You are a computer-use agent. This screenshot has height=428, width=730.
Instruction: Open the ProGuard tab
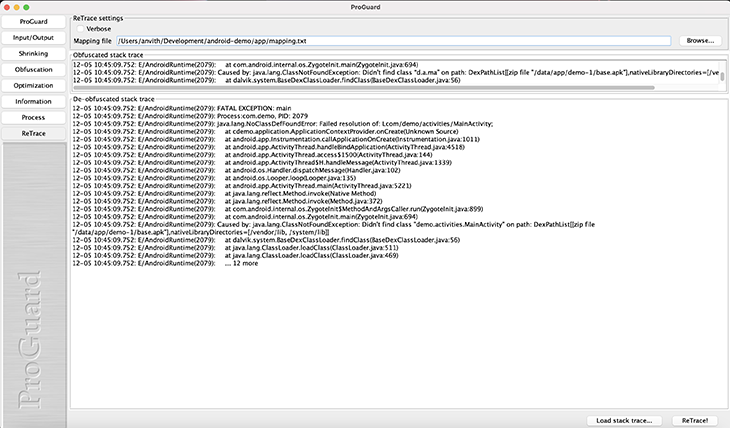pos(34,21)
